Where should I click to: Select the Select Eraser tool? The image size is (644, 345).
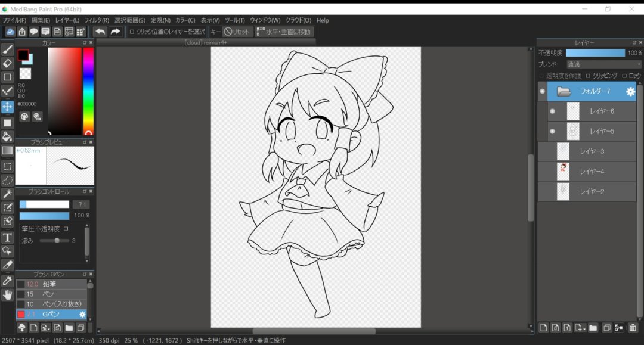(x=7, y=222)
